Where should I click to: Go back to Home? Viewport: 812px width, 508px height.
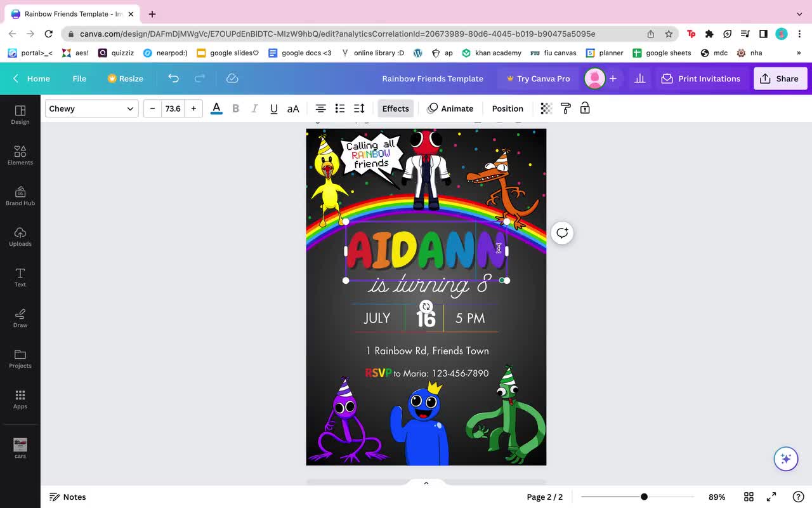tap(32, 78)
